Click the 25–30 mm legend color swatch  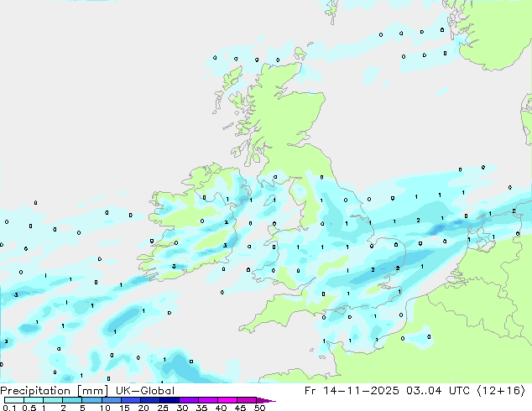(169, 400)
